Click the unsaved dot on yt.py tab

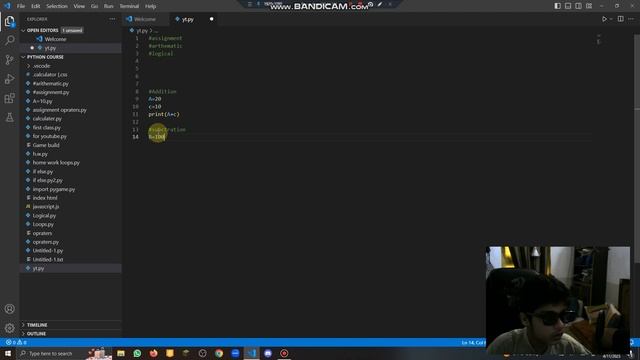pyautogui.click(x=211, y=19)
